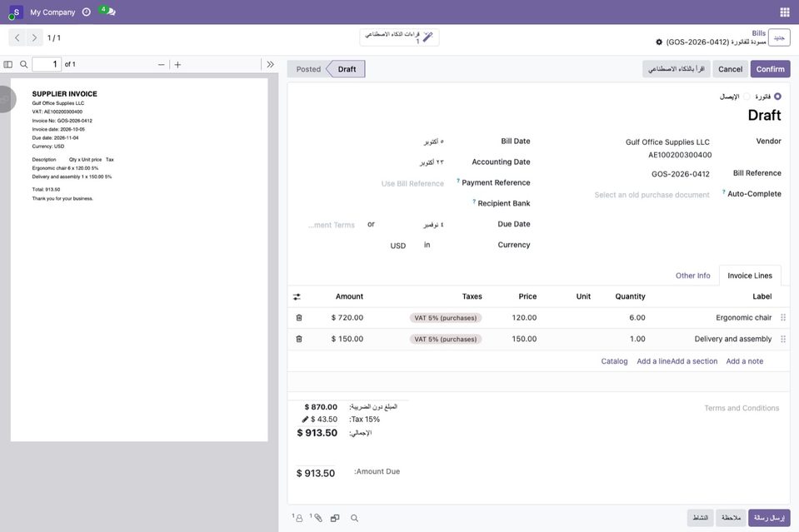The image size is (799, 532).
Task: Delete the Ergonomic chair line
Action: 299,318
